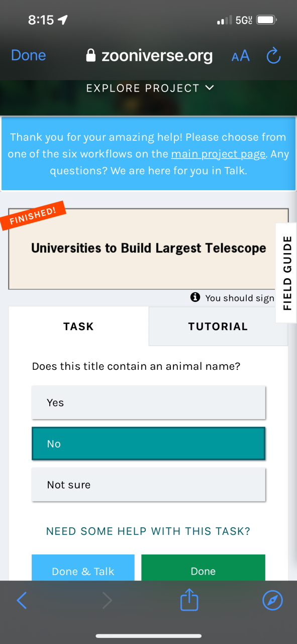Click the Done & Talk button
Screen dimensions: 297x644
83,568
